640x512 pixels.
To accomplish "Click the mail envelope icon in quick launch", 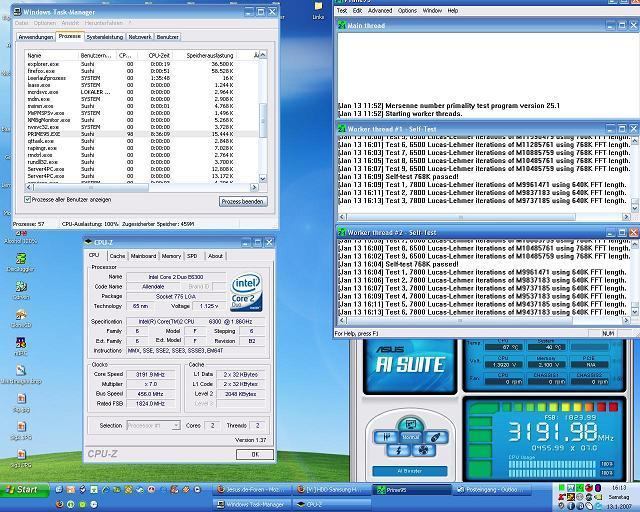I will pyautogui.click(x=71, y=489).
